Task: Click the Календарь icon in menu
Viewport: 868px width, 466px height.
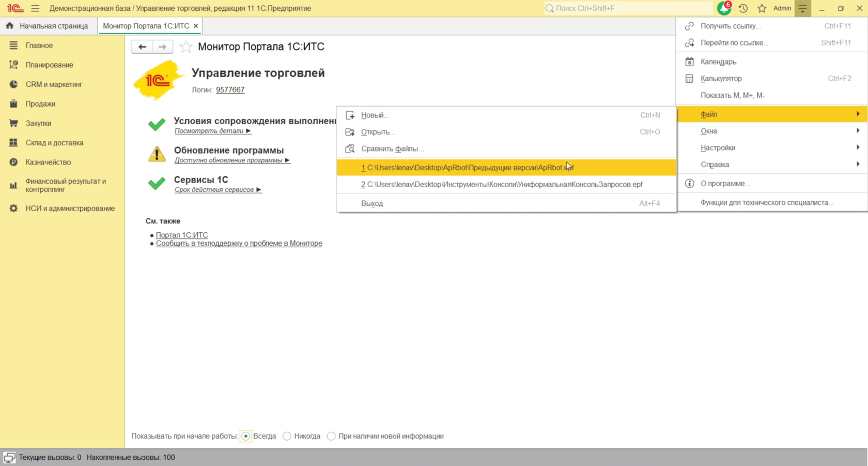Action: point(689,62)
